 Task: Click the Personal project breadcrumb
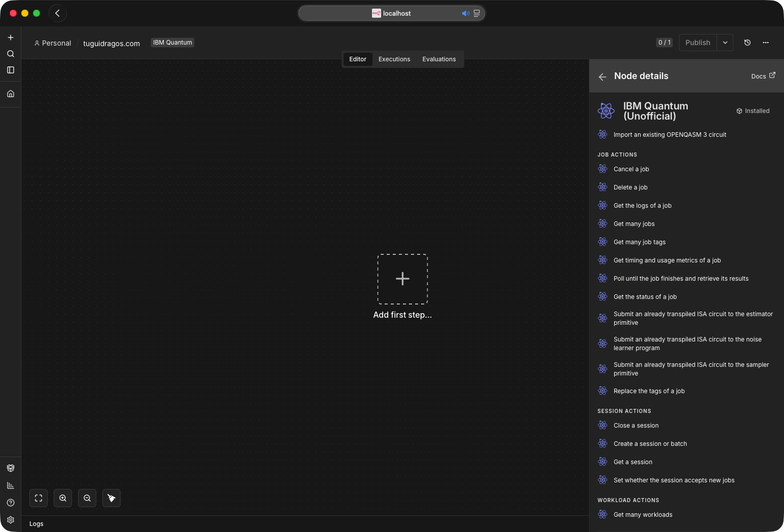pyautogui.click(x=53, y=43)
